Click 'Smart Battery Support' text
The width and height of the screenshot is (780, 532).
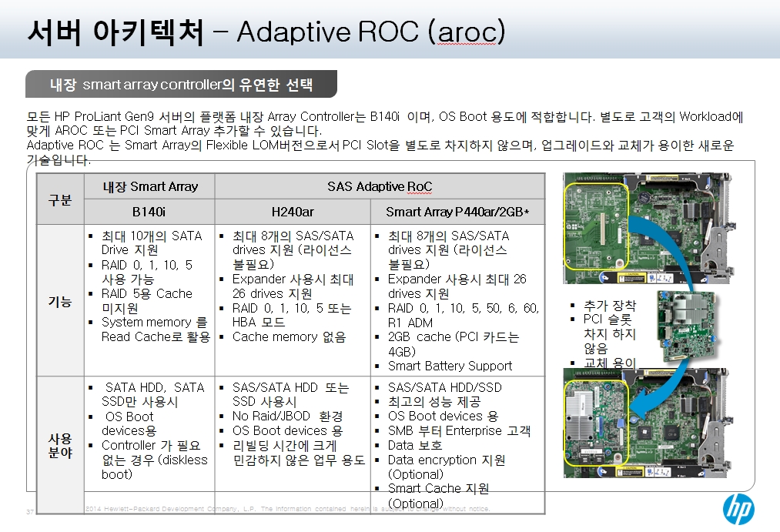[x=450, y=366]
